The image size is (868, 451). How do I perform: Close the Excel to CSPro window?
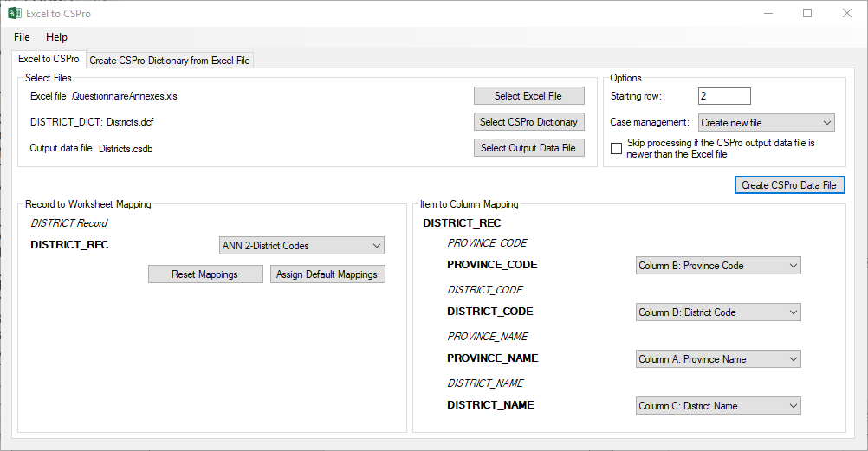[x=847, y=13]
